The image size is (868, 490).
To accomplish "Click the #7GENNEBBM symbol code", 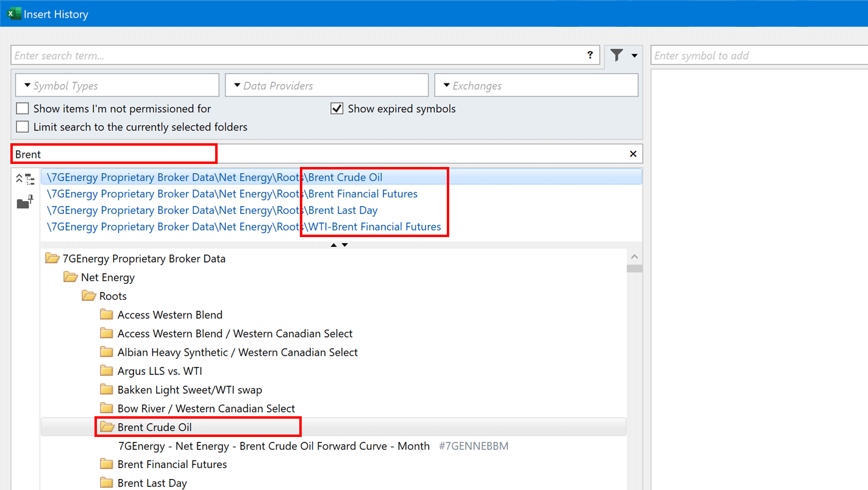I will 474,446.
